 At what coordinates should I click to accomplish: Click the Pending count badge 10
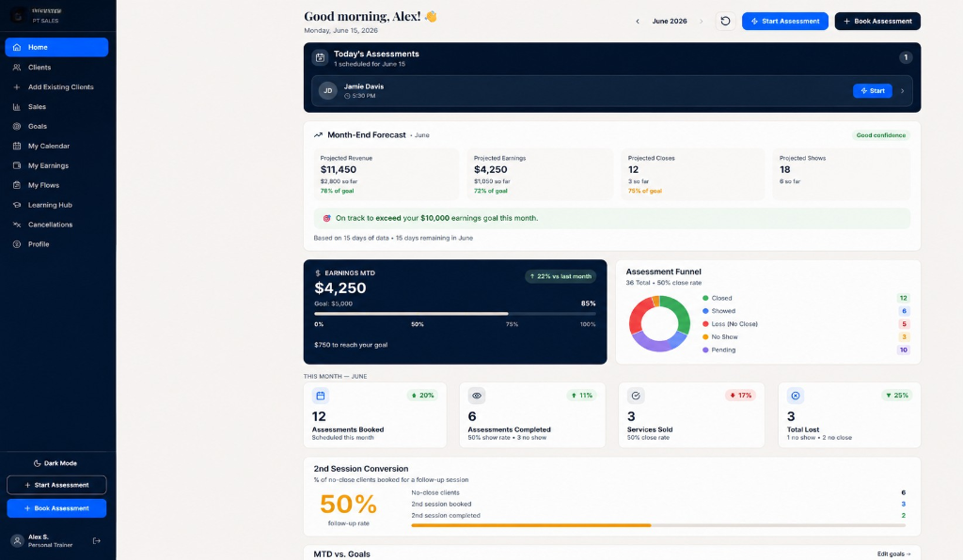[x=904, y=350]
